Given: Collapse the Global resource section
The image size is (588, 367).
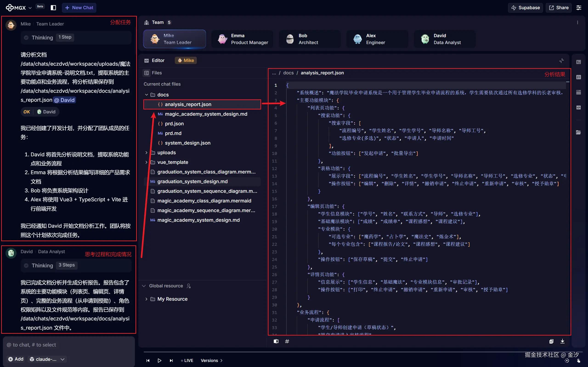Looking at the screenshot, I should [144, 286].
